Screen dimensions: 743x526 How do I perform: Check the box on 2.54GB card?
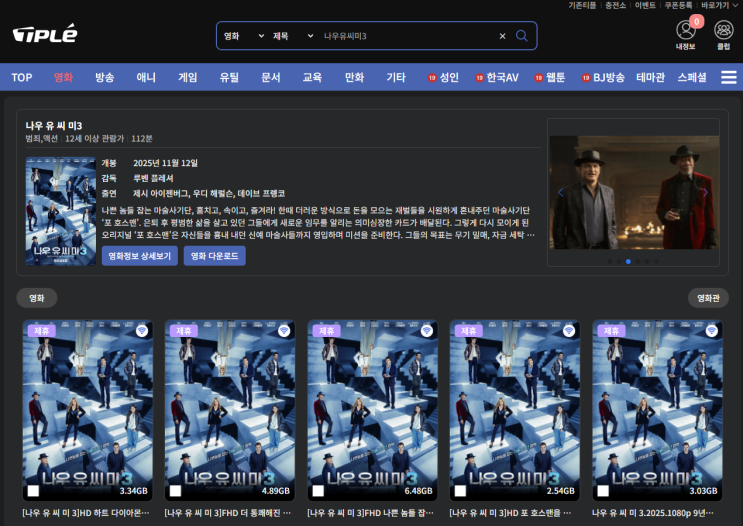(x=460, y=491)
